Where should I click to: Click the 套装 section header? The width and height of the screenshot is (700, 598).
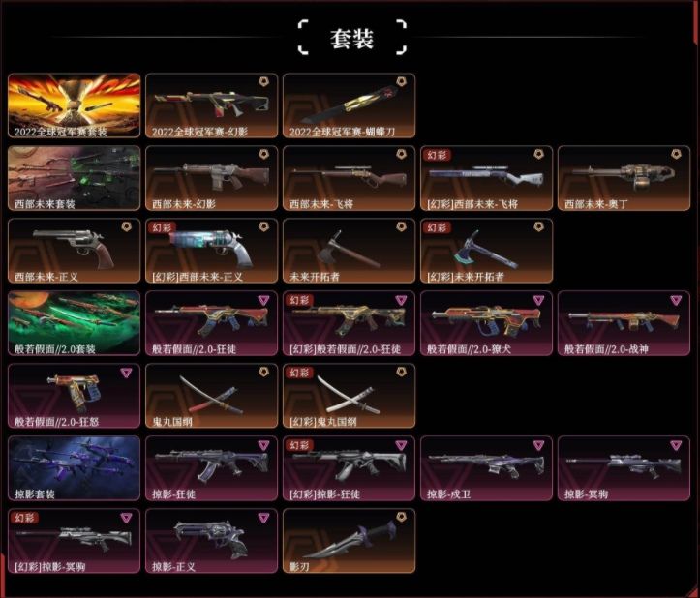tap(351, 39)
